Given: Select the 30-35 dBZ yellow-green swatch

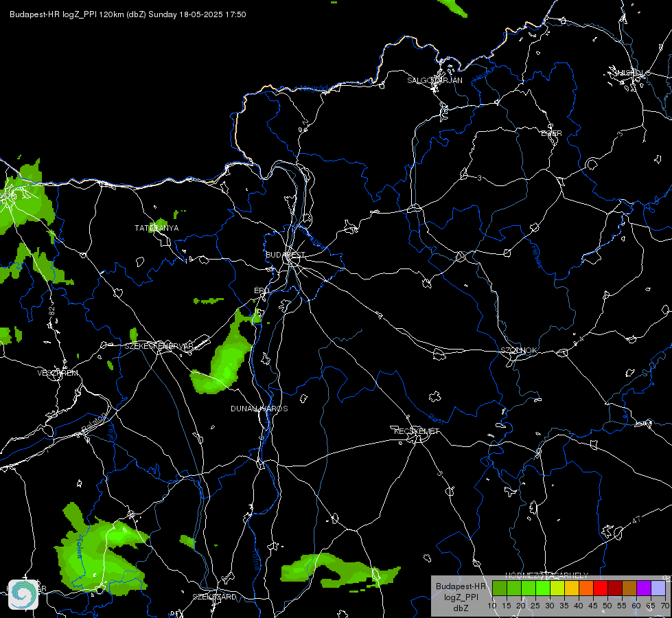Looking at the screenshot, I should tap(557, 588).
